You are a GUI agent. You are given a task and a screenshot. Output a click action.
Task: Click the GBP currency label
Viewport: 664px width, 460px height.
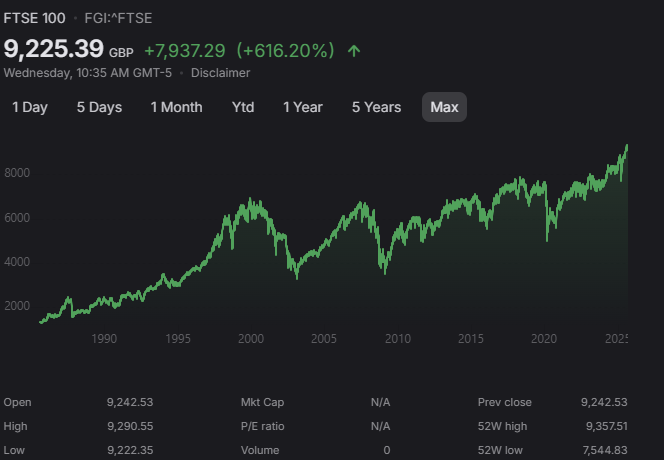click(x=121, y=53)
